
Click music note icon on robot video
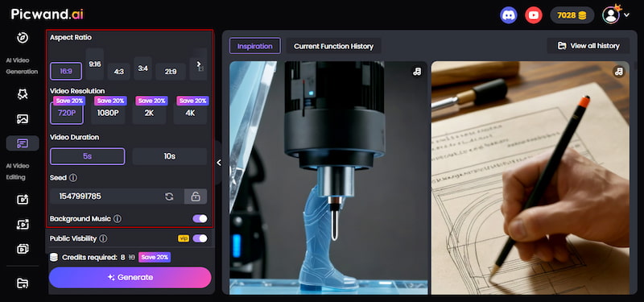[417, 72]
